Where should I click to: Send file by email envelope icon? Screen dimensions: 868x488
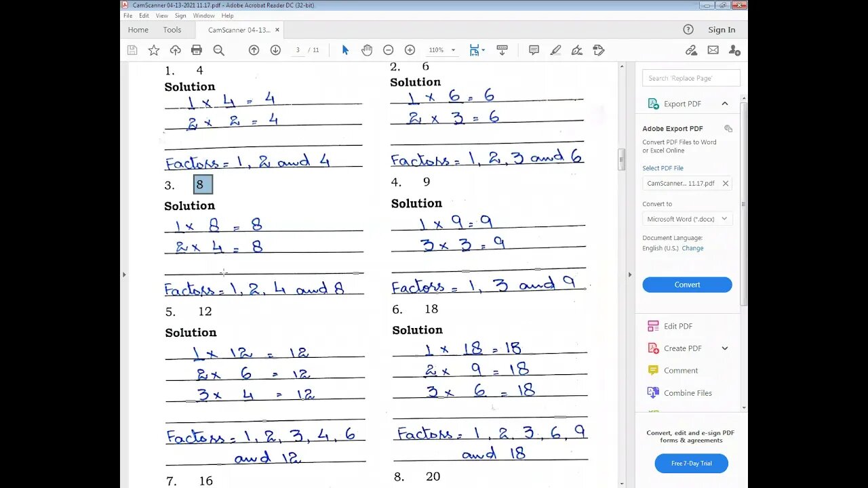coord(713,50)
